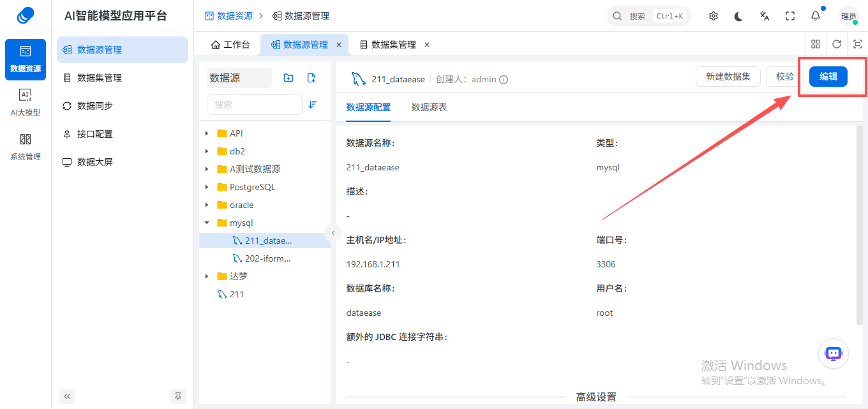This screenshot has width=868, height=409.
Task: Click the 编辑 button
Action: (x=828, y=77)
